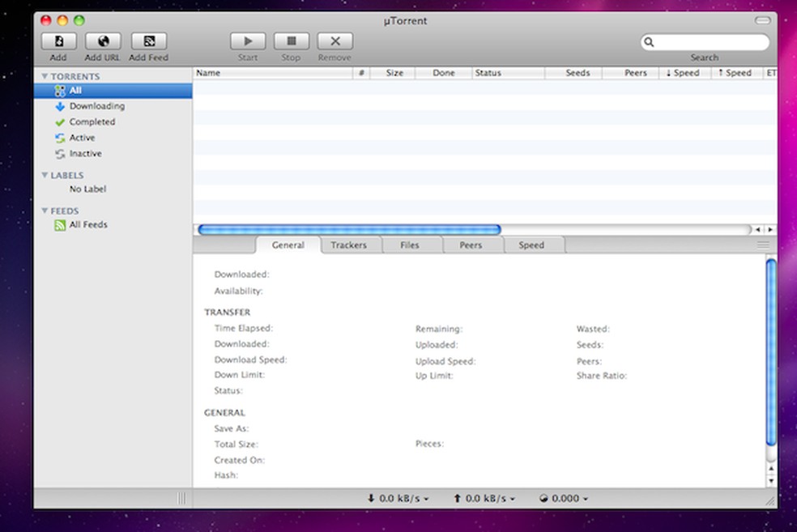Open the upload speed limit dropdown
The image size is (797, 532).
pos(484,499)
